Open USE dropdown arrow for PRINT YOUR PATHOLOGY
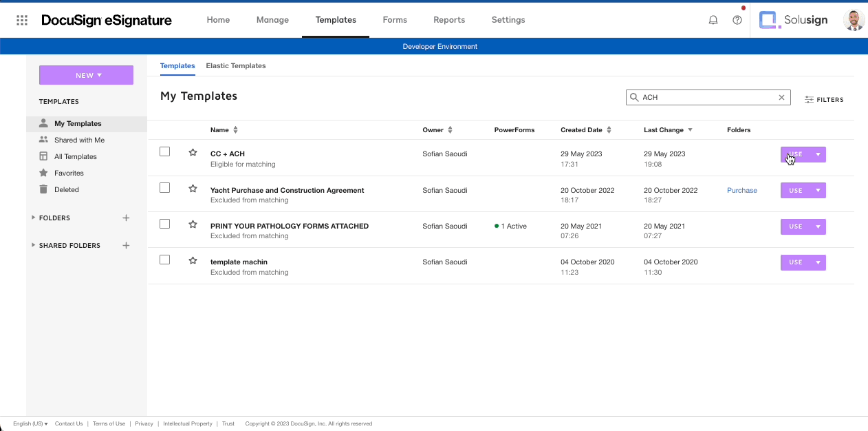The height and width of the screenshot is (431, 868). pos(818,227)
